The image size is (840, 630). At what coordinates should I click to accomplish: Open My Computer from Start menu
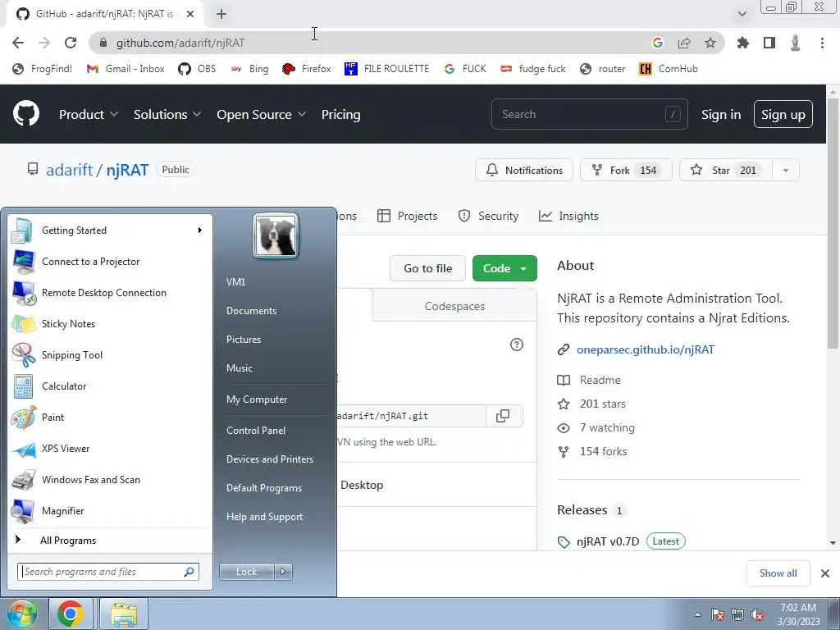pyautogui.click(x=257, y=399)
